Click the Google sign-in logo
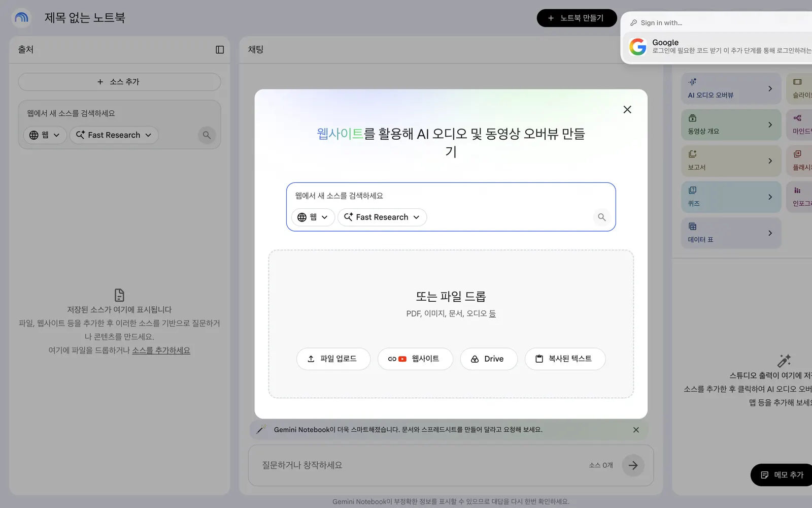Screen dimensions: 812x508 click(x=638, y=47)
